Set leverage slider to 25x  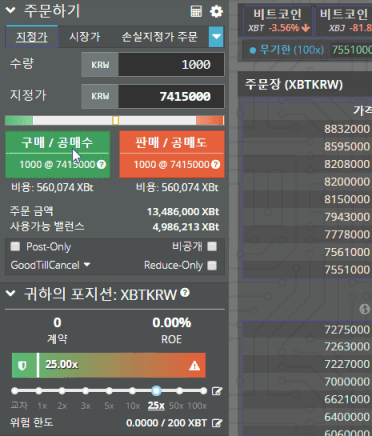(x=156, y=391)
